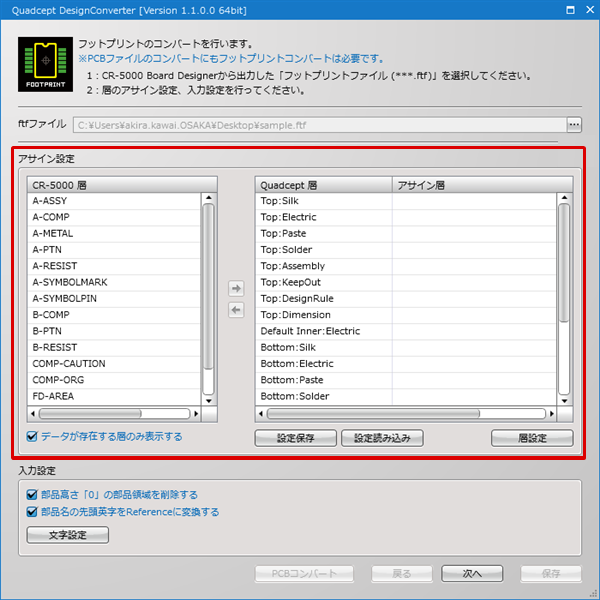Select the A-RESIST layer row
Screen dimensions: 600x600
[x=114, y=266]
